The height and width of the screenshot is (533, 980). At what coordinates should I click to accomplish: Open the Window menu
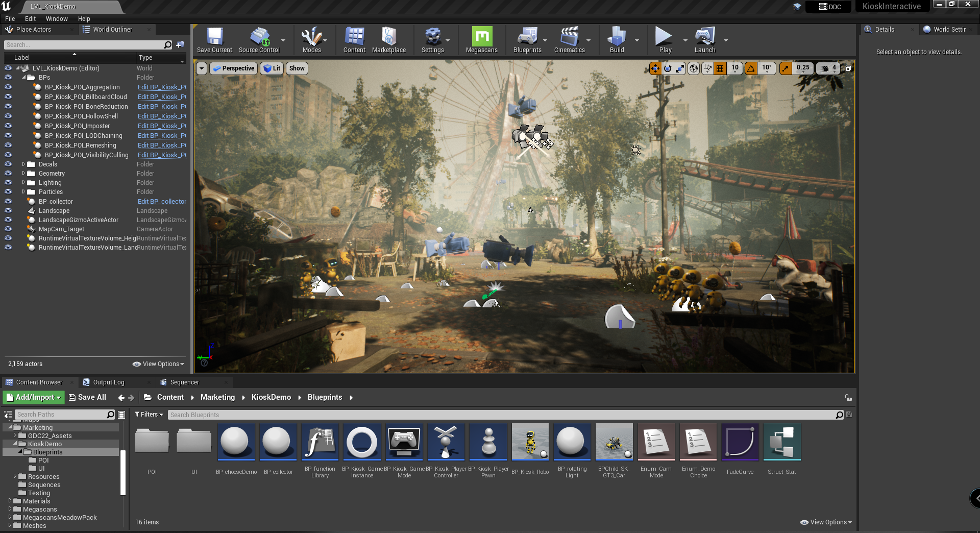coord(57,18)
